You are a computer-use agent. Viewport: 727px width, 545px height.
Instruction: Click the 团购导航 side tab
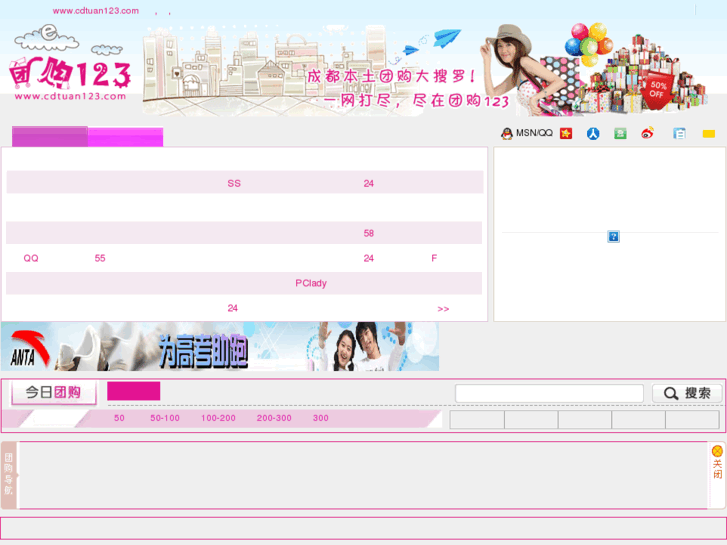click(9, 475)
